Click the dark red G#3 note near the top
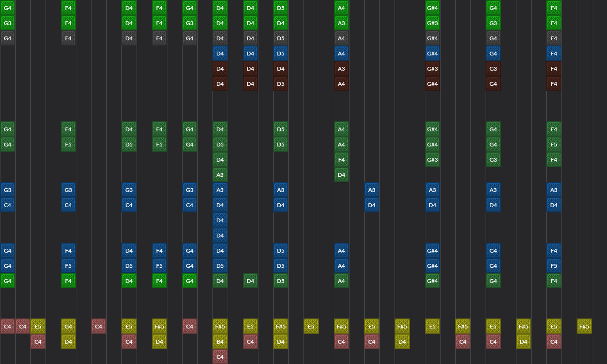Image resolution: width=607 pixels, height=364 pixels. click(x=432, y=69)
